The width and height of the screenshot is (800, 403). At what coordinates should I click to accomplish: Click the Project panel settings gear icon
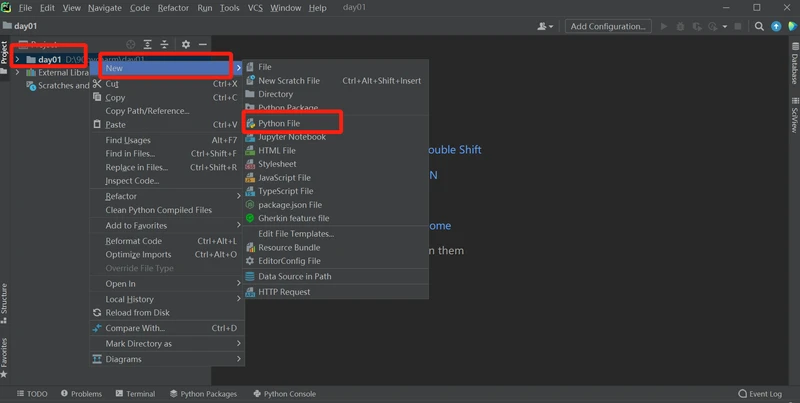coord(185,45)
